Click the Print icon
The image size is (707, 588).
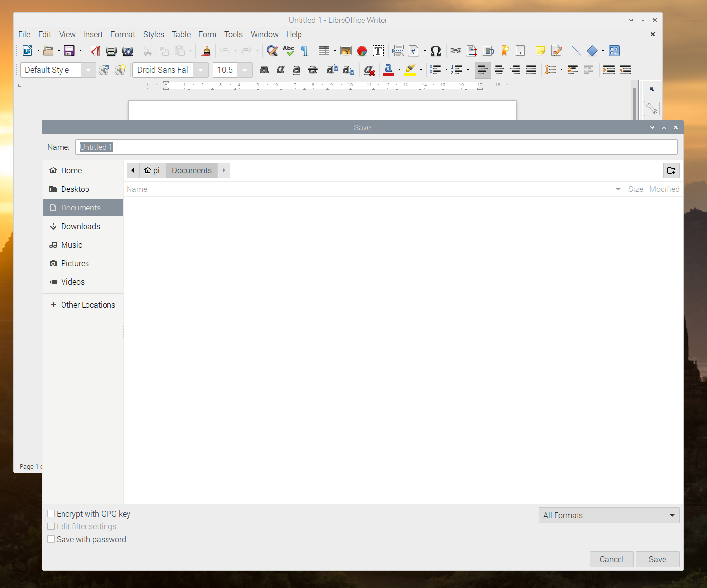pos(111,51)
